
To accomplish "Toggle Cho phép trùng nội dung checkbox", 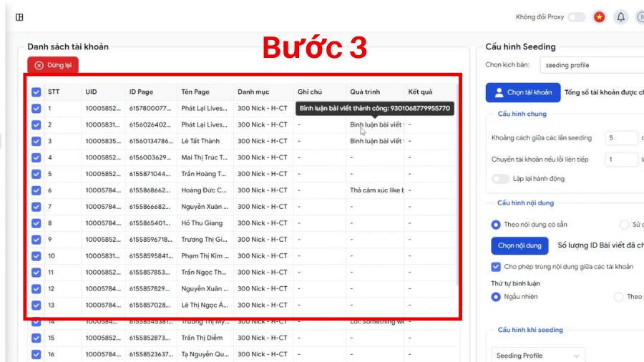I will (496, 267).
